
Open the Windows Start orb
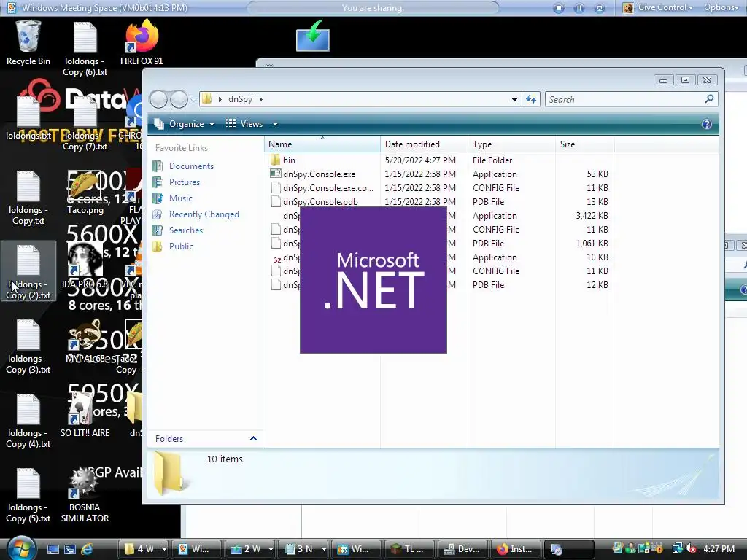pyautogui.click(x=21, y=548)
